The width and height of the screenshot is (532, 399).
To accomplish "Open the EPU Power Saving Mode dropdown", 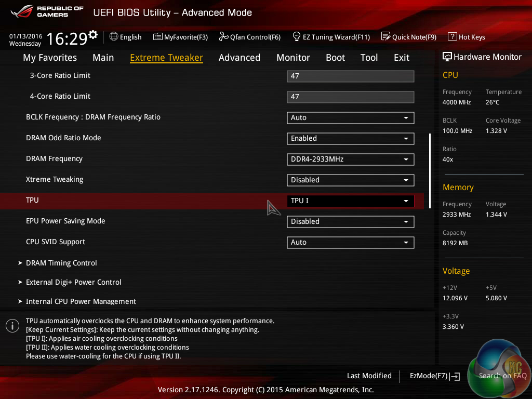I will 351,221.
